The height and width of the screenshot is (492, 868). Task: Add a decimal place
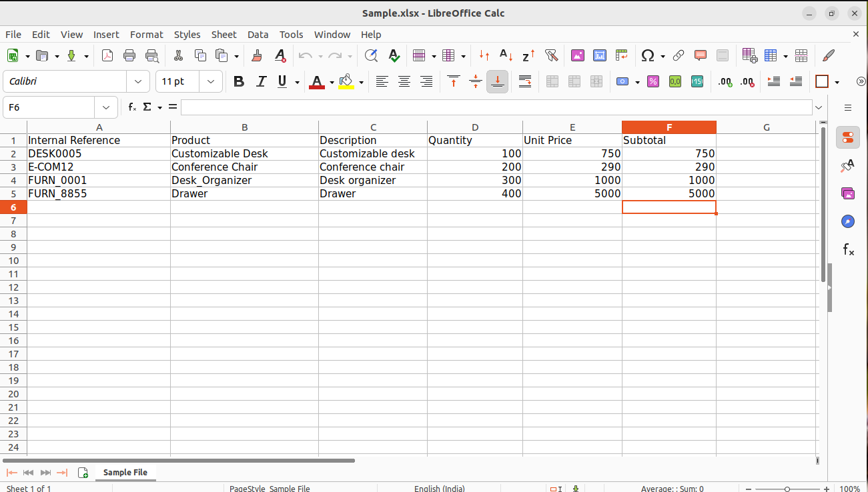pos(725,81)
